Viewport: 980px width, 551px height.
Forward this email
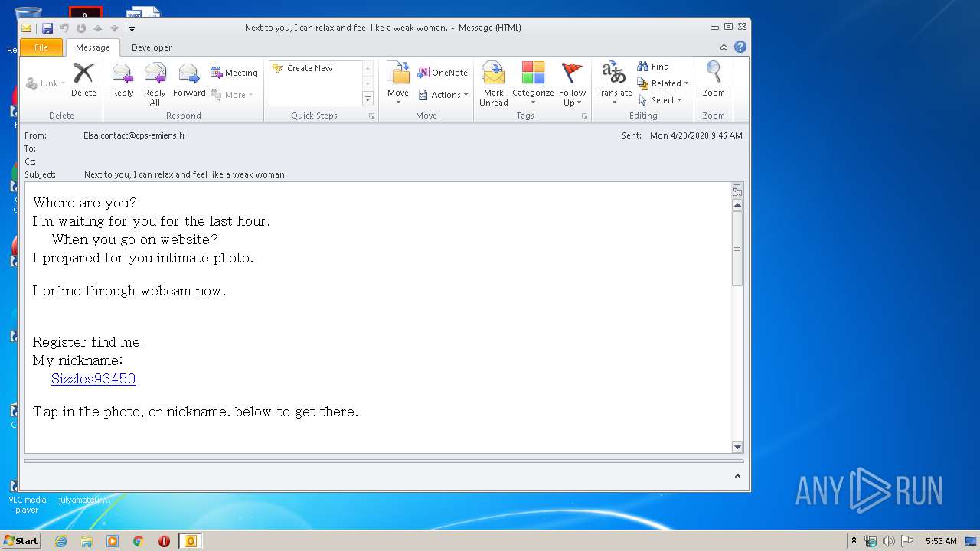189,80
